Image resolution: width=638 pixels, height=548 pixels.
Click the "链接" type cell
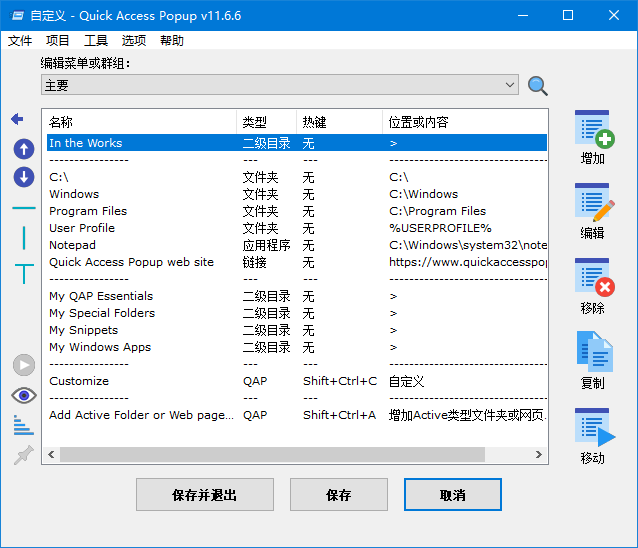click(255, 262)
